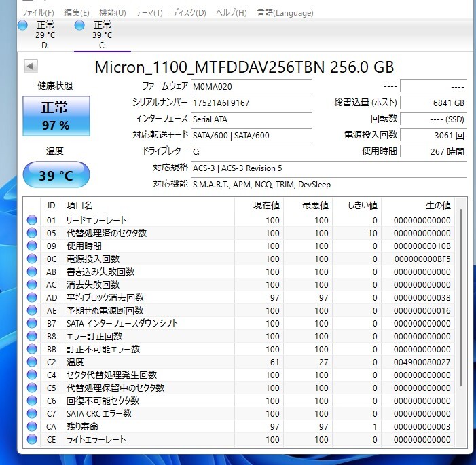The height and width of the screenshot is (465, 476).
Task: Click the 生の値 column header
Action: coord(418,205)
